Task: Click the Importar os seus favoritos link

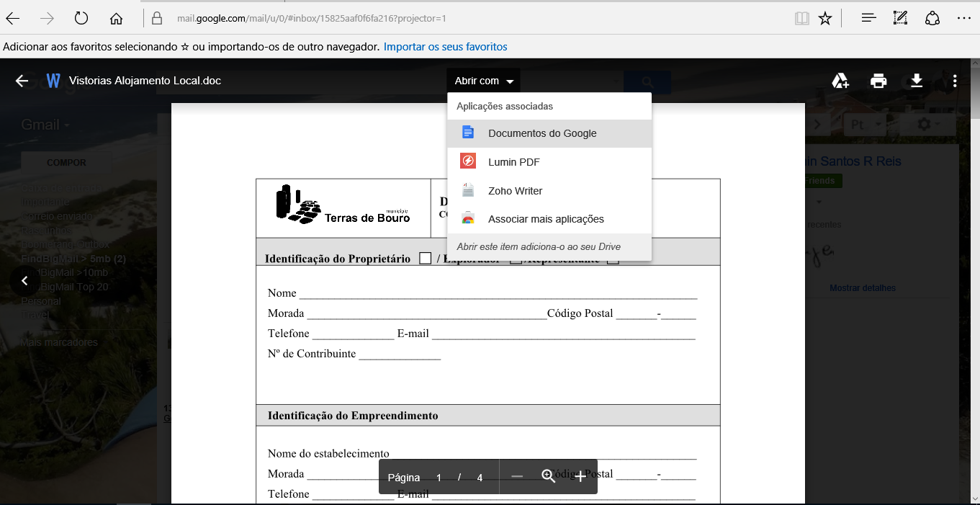Action: tap(445, 47)
